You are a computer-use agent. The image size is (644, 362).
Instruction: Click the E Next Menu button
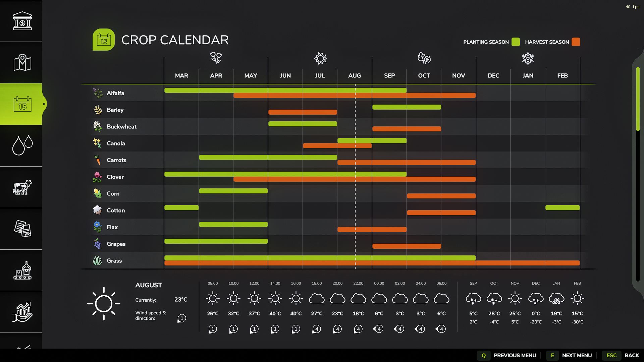click(570, 355)
